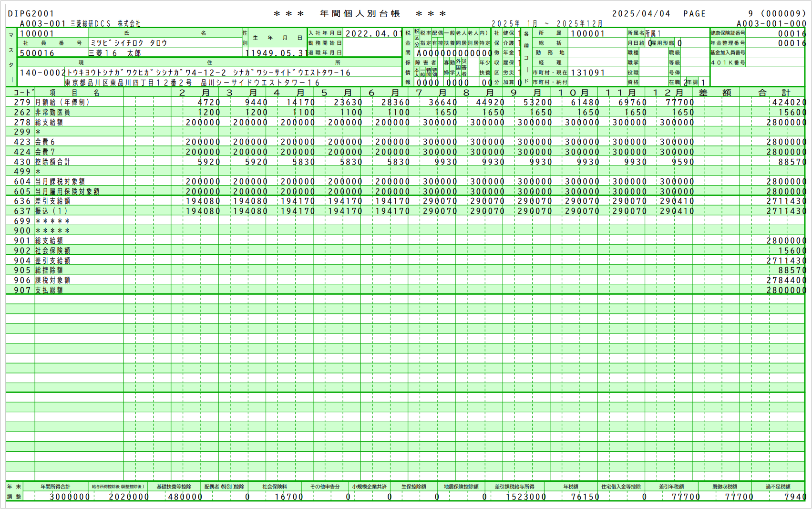The image size is (812, 509).
Task: Click the kana name ミツビシイチロク タロウ
Action: [x=129, y=43]
